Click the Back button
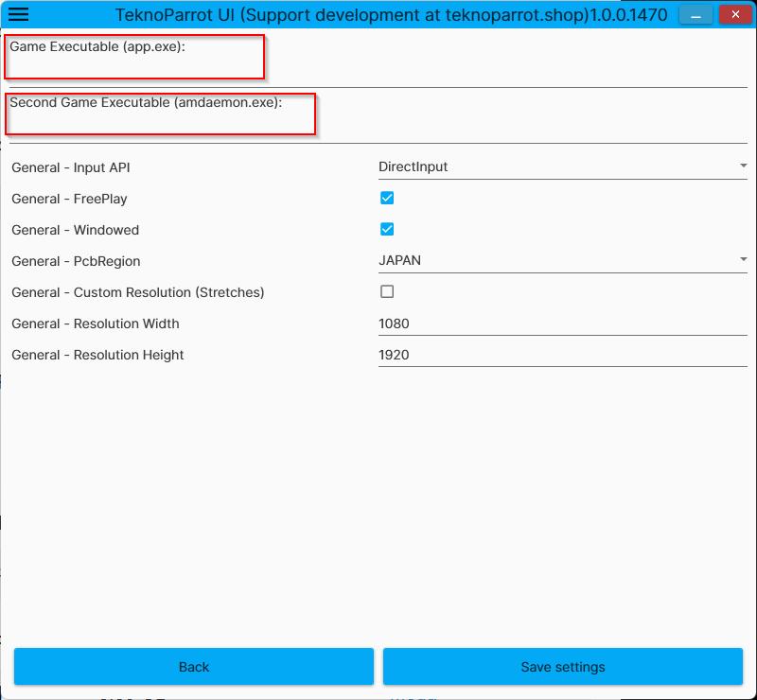757x700 pixels. [194, 667]
